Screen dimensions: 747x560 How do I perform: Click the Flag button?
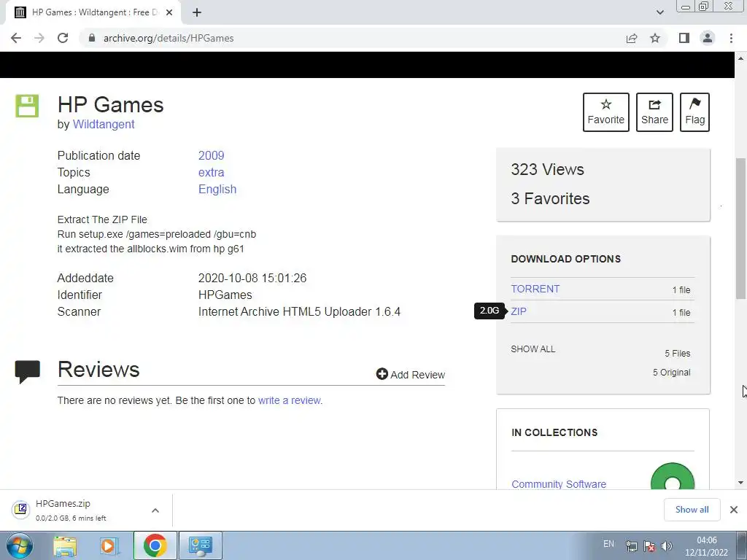click(694, 112)
